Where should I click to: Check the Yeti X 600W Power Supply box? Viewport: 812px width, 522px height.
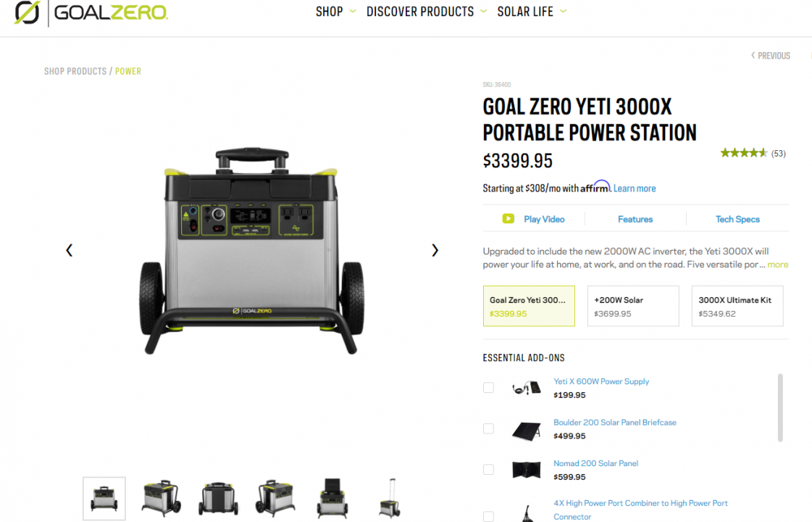point(488,388)
